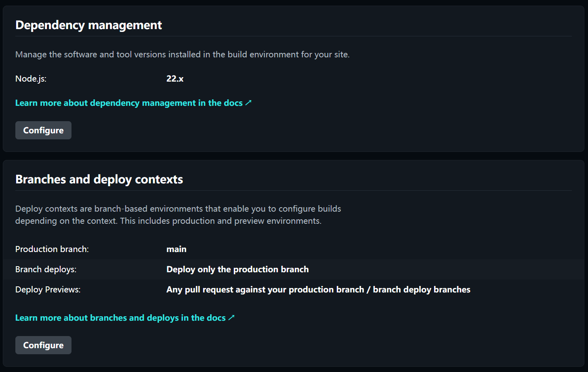
Task: Click the external arrow icon after branches and deploys docs link
Action: 231,318
